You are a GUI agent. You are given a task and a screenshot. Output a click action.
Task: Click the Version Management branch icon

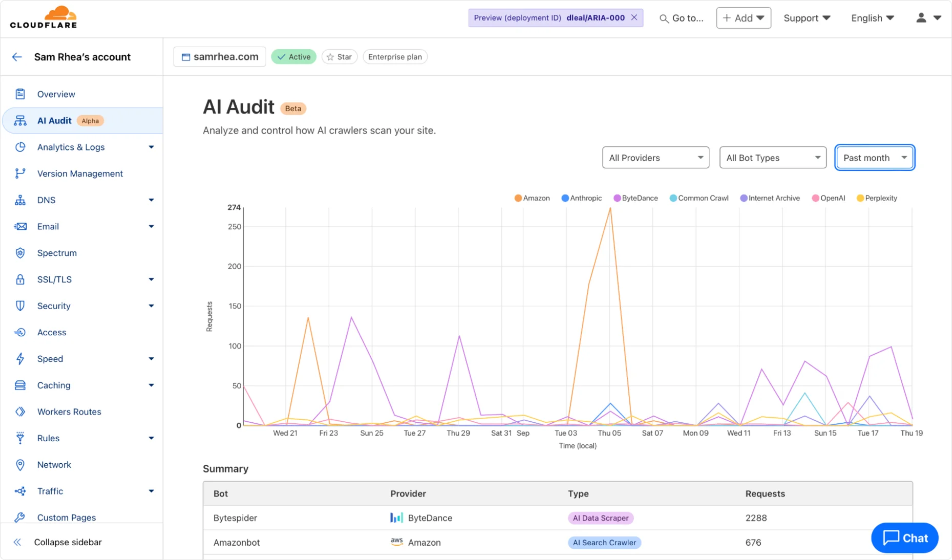[20, 174]
